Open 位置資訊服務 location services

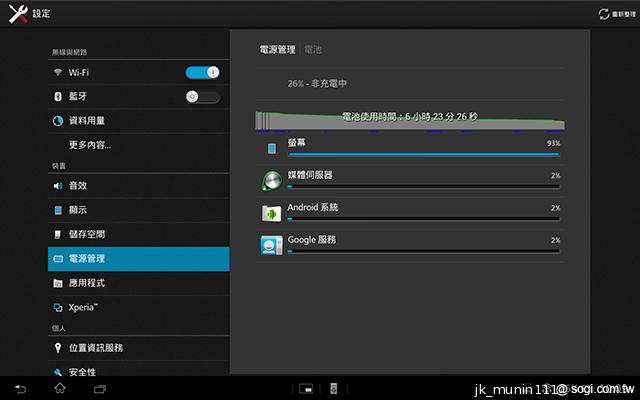click(139, 348)
